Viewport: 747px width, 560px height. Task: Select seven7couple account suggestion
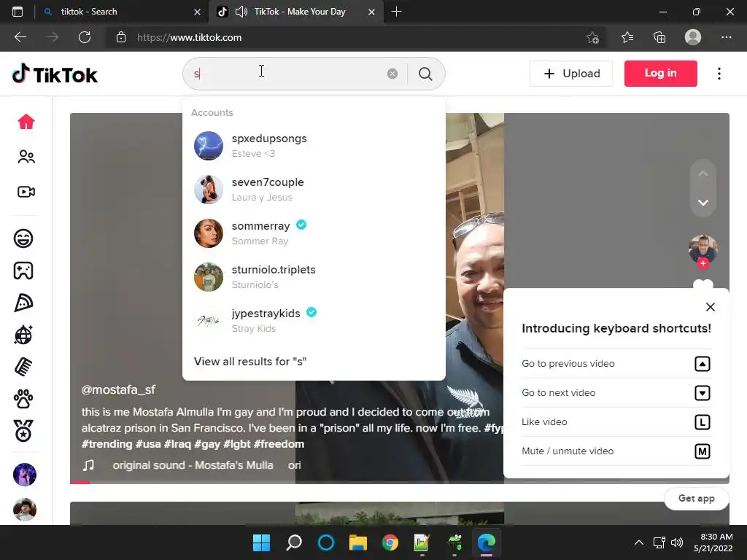coord(314,190)
